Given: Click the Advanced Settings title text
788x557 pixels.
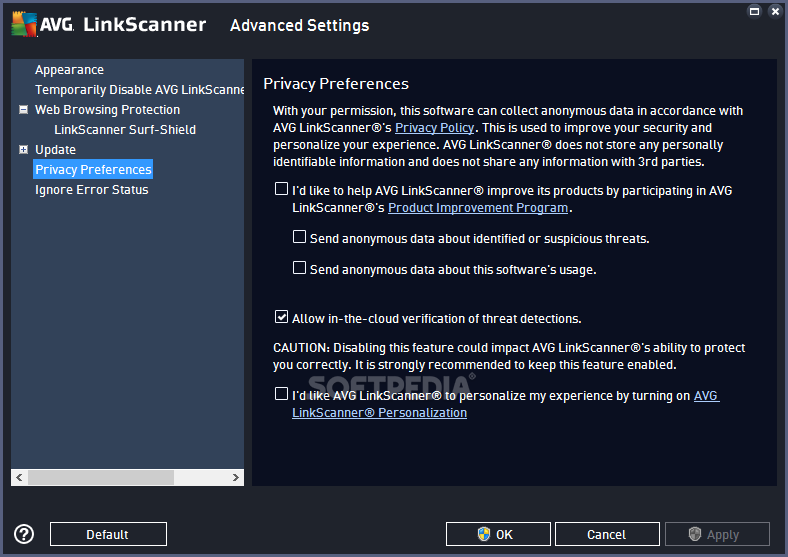Looking at the screenshot, I should coord(300,25).
